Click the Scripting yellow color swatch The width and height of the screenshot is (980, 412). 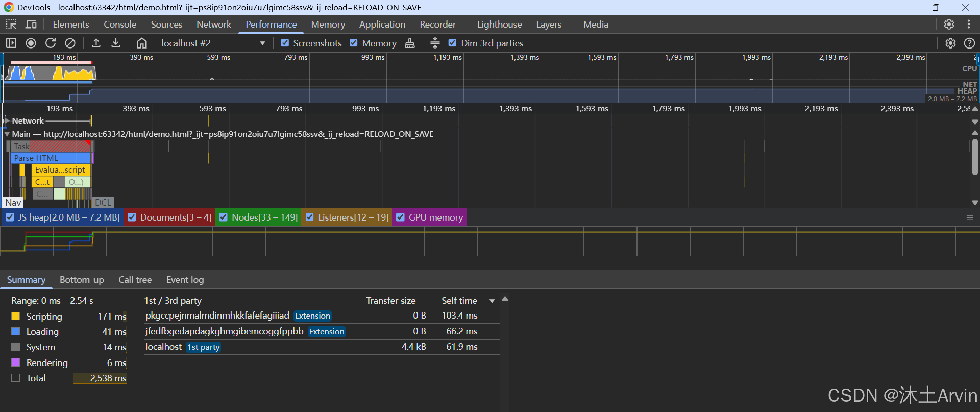pyautogui.click(x=16, y=317)
